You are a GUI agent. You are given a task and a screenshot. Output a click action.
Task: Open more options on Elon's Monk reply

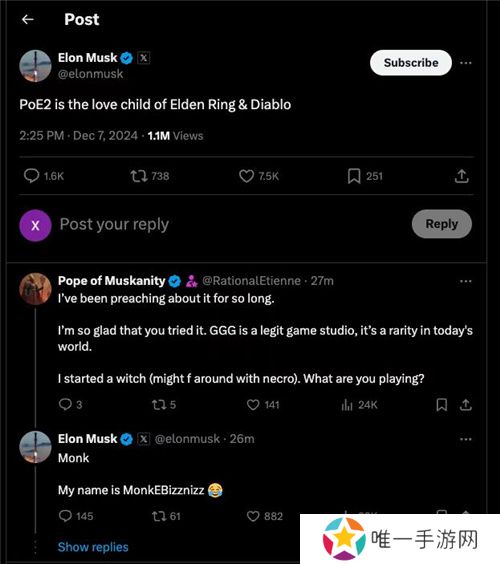(466, 439)
